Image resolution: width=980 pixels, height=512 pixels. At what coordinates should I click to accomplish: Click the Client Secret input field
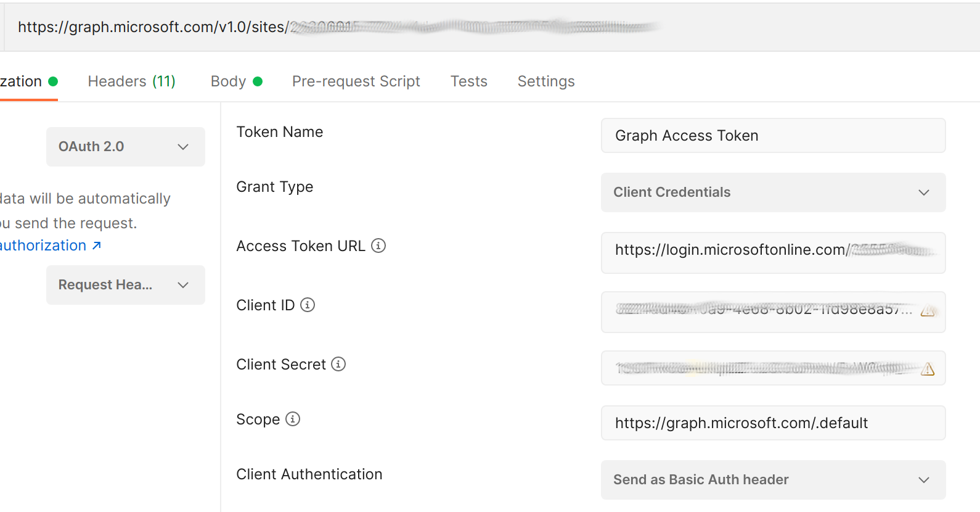tap(773, 368)
